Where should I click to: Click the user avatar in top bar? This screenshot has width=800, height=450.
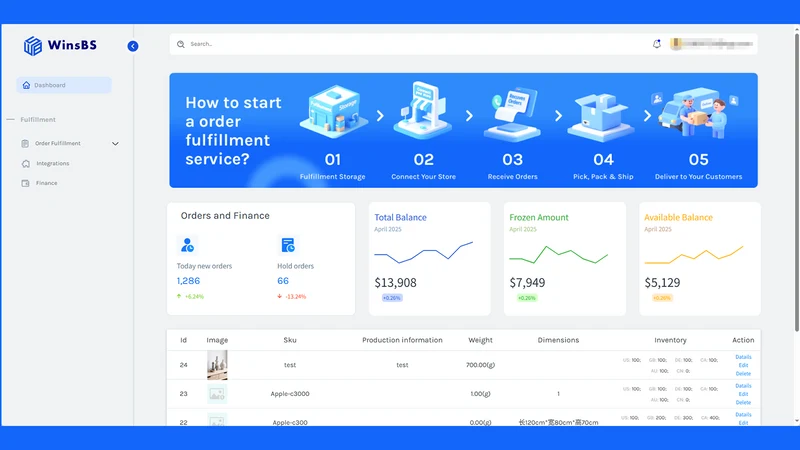[676, 44]
